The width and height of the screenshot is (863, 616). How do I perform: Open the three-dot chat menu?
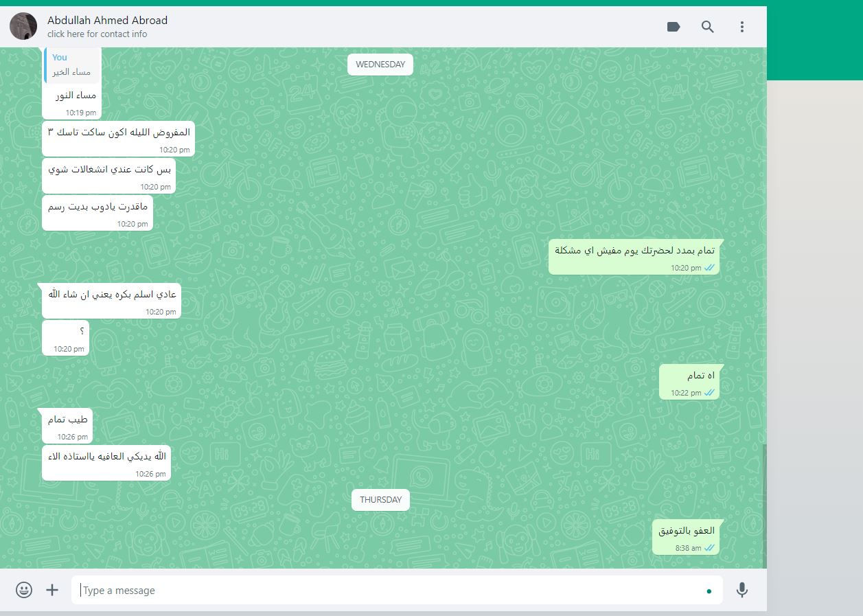click(x=741, y=27)
